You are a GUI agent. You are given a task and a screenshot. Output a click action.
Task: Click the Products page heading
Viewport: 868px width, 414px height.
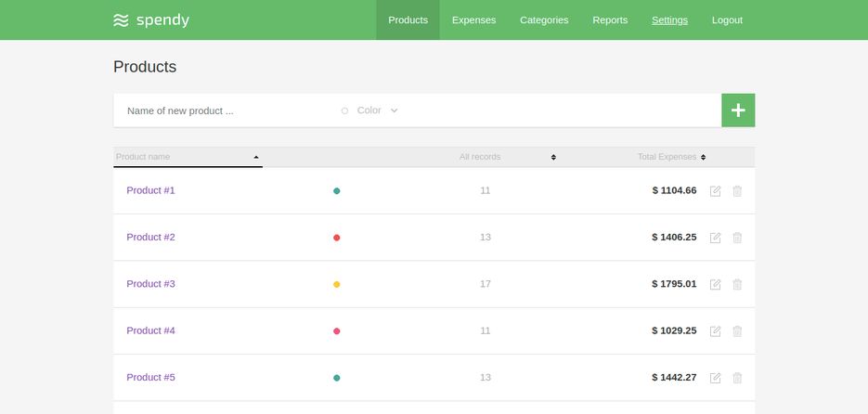tap(145, 67)
